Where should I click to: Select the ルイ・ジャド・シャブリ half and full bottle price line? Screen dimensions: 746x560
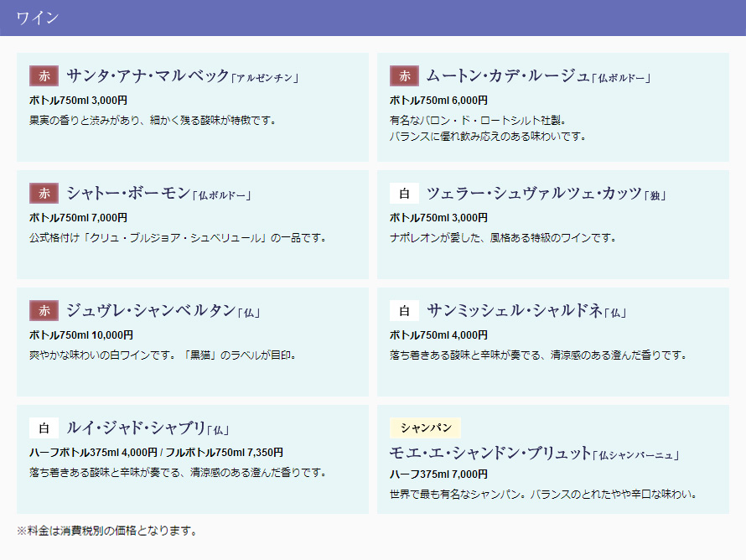tap(156, 452)
